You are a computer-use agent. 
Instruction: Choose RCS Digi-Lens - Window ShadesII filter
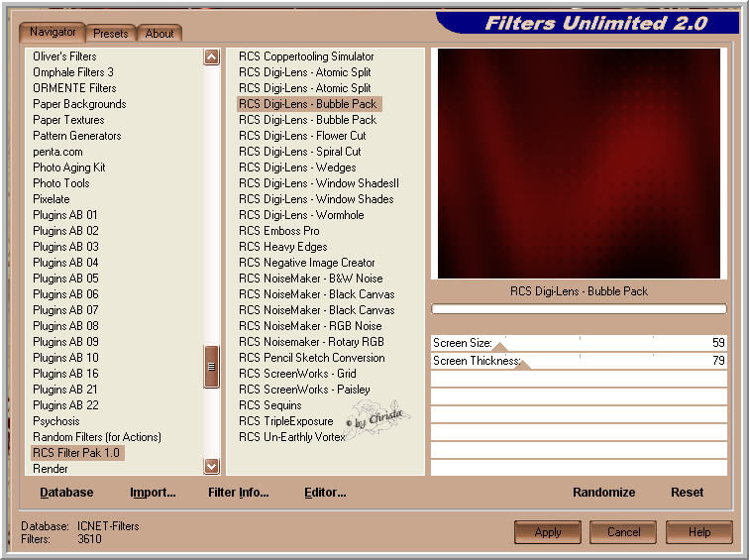(x=319, y=183)
